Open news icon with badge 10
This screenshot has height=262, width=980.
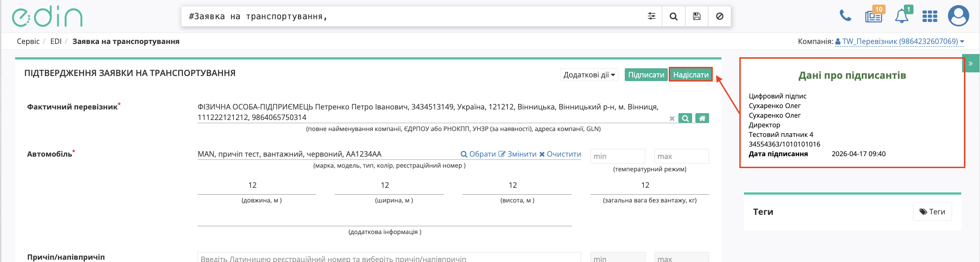pyautogui.click(x=873, y=16)
